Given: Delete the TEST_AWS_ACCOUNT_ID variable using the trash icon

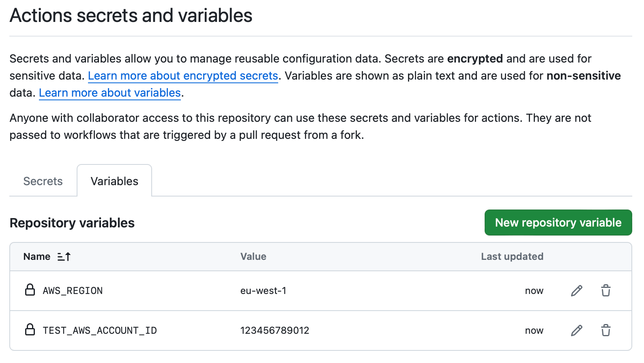Looking at the screenshot, I should pos(606,331).
